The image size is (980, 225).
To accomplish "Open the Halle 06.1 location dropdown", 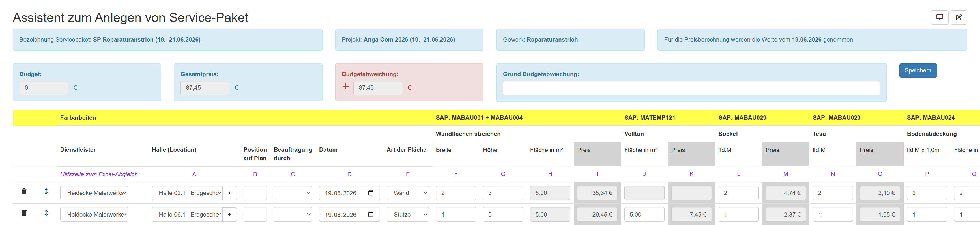I will click(187, 214).
